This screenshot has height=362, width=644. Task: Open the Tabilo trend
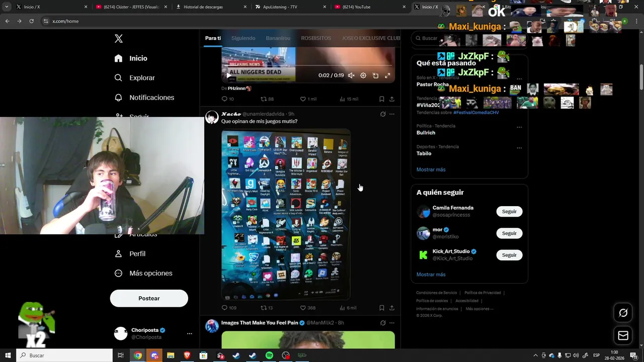(x=424, y=153)
